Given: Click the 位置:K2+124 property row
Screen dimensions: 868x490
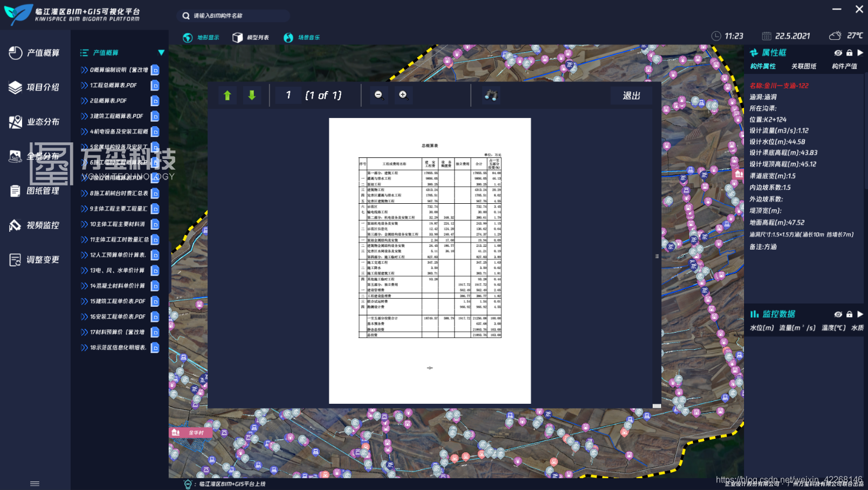Looking at the screenshot, I should (x=768, y=120).
